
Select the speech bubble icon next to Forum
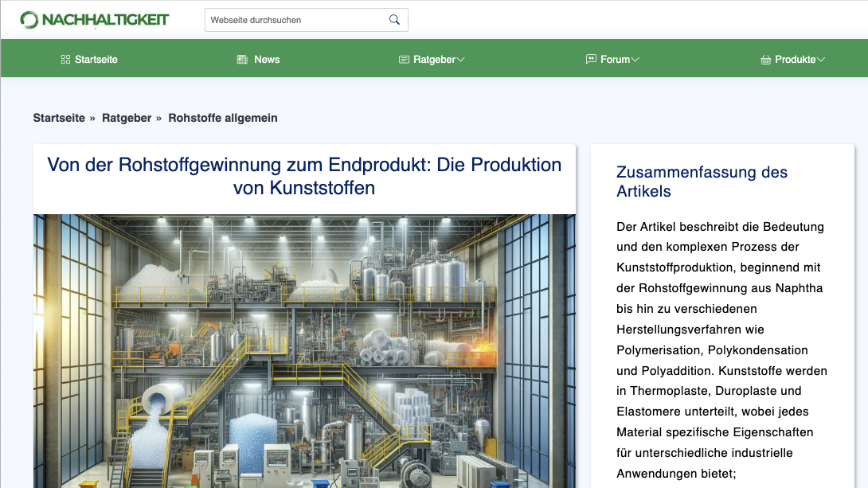tap(590, 59)
